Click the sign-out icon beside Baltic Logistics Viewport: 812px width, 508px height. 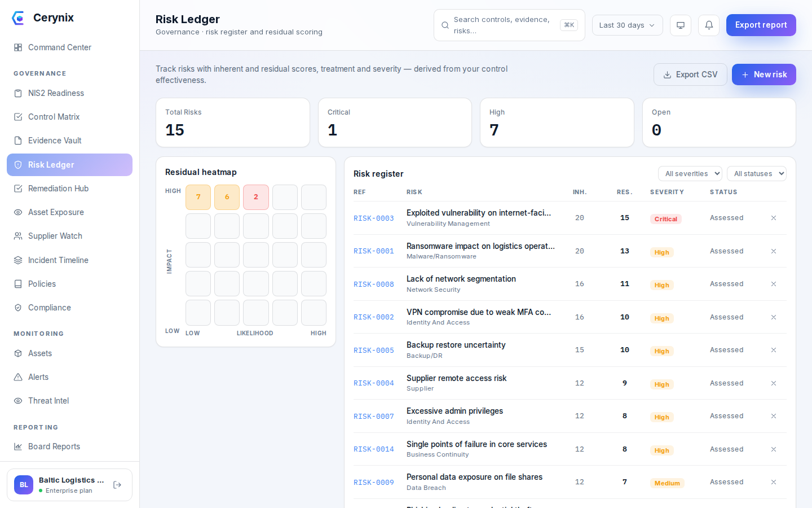point(117,485)
